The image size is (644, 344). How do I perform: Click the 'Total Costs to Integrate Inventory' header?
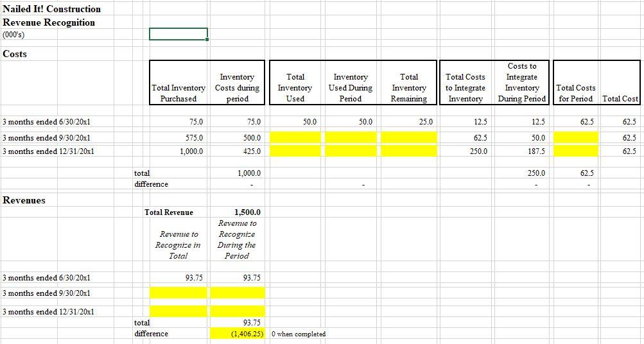[466, 88]
